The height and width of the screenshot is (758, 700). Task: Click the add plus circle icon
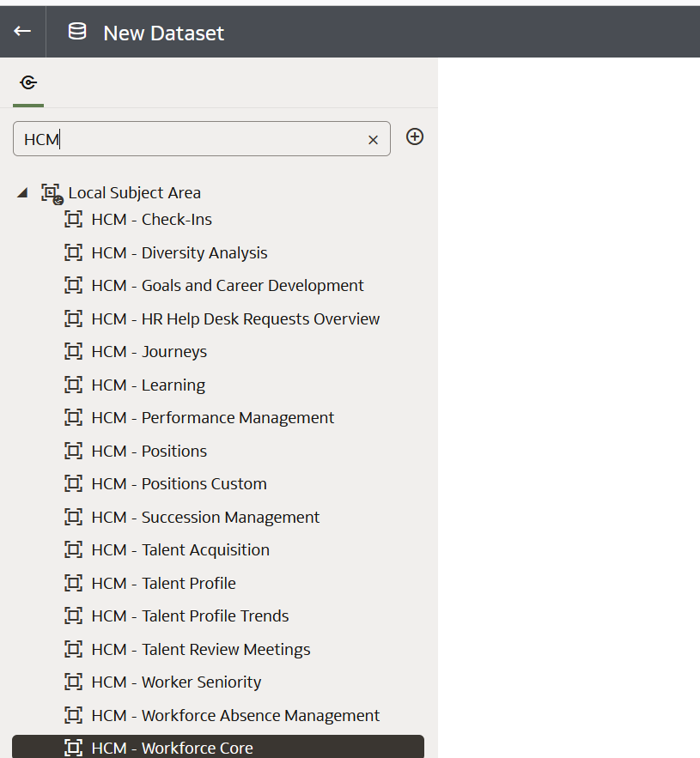coord(415,136)
